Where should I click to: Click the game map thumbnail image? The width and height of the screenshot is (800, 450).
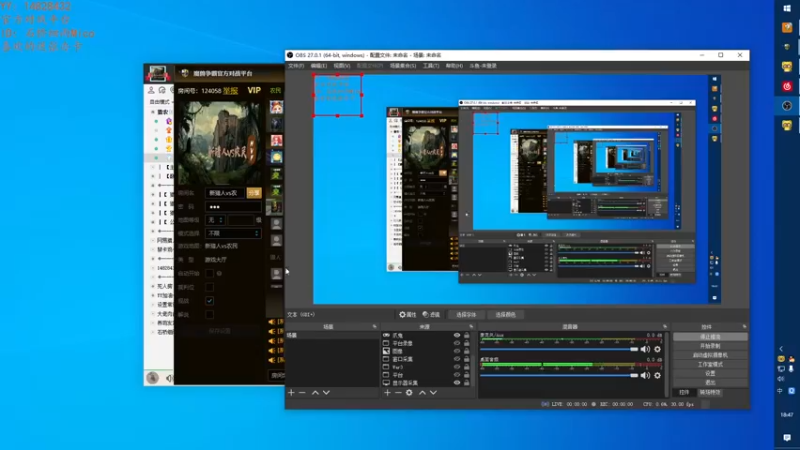[x=220, y=142]
